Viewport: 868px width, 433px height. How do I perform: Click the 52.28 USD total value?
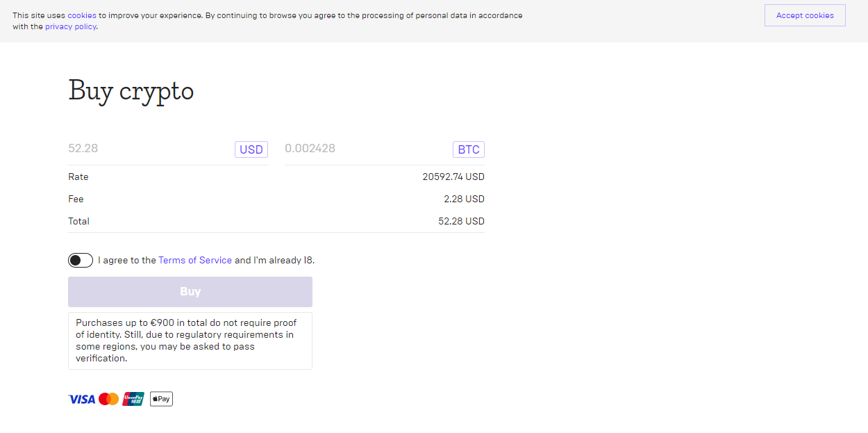tap(461, 221)
